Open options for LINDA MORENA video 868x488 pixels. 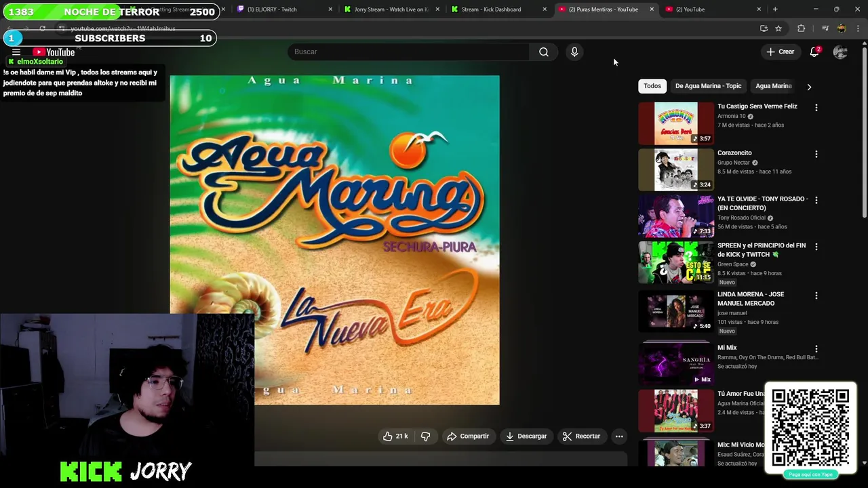click(x=816, y=296)
